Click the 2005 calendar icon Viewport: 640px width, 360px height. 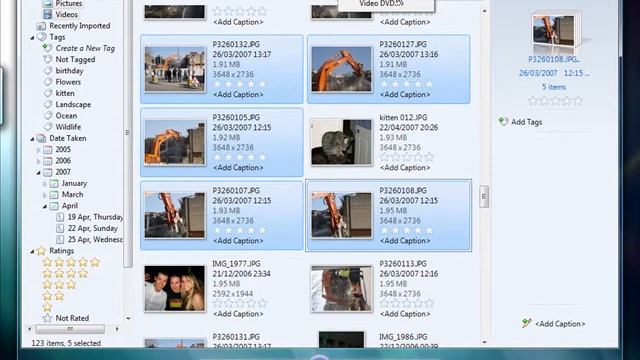(48, 149)
